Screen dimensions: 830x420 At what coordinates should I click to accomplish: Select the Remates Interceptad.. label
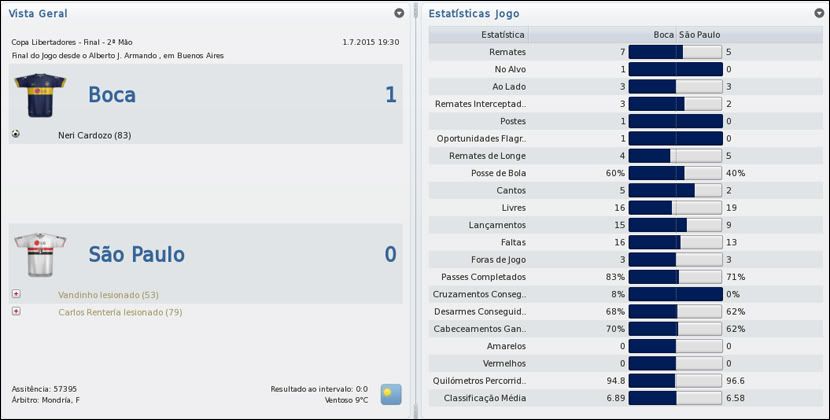click(x=480, y=104)
